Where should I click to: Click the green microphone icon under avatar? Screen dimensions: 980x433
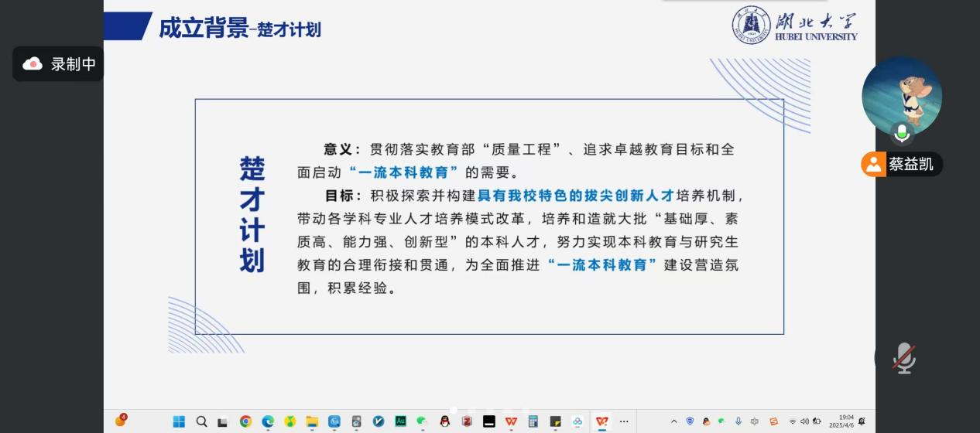[902, 133]
